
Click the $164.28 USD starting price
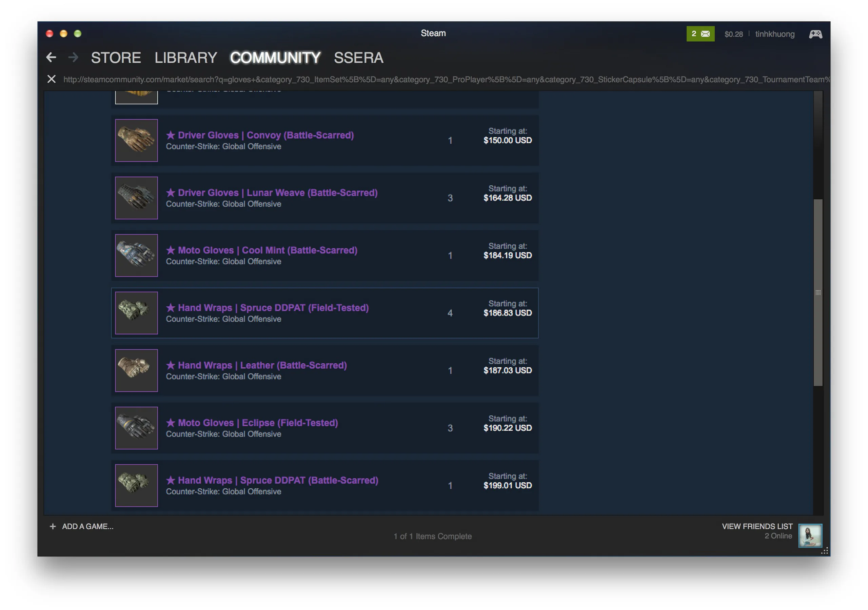[x=507, y=198]
